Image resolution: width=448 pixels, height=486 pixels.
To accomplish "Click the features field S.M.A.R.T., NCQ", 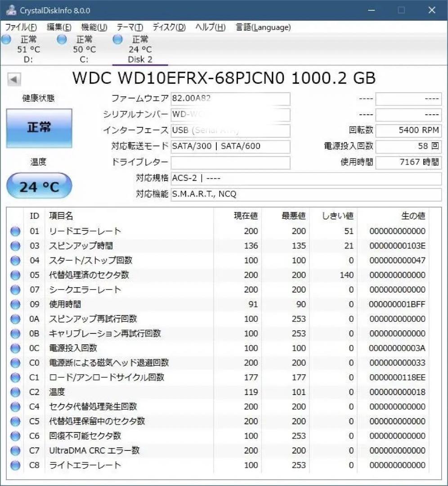I will point(306,195).
